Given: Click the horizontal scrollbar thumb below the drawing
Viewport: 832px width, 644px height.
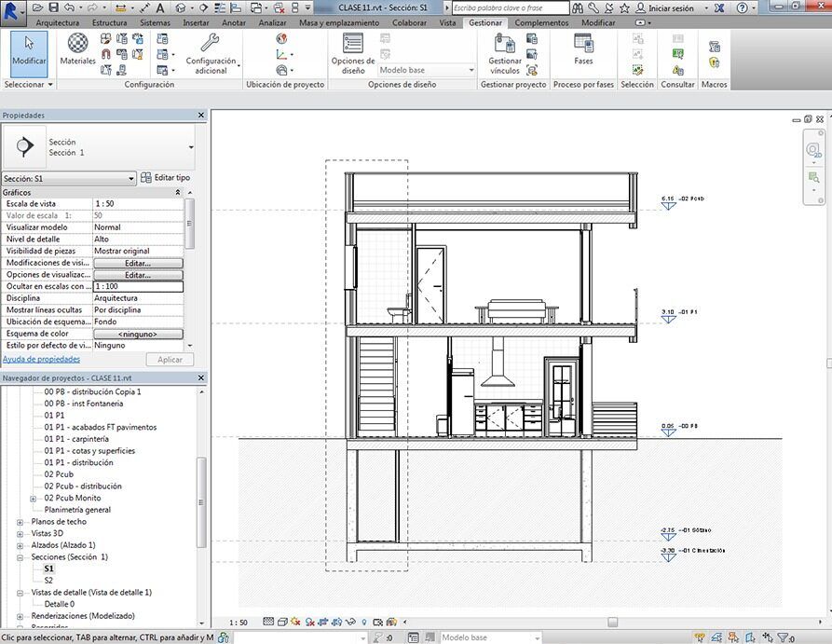Looking at the screenshot, I should click(612, 622).
